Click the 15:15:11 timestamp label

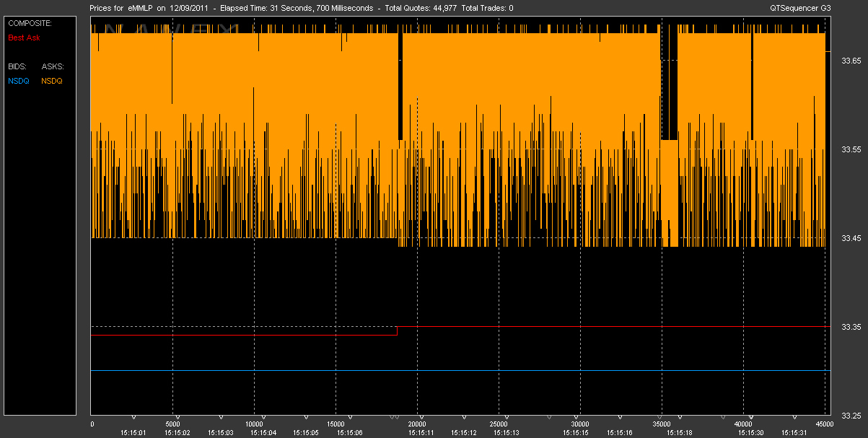(420, 433)
